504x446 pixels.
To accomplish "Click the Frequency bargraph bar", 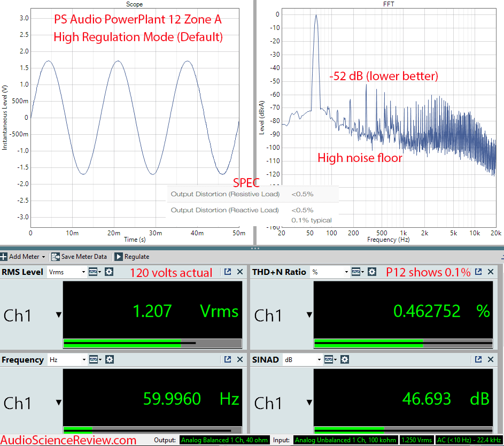I will click(x=153, y=430).
